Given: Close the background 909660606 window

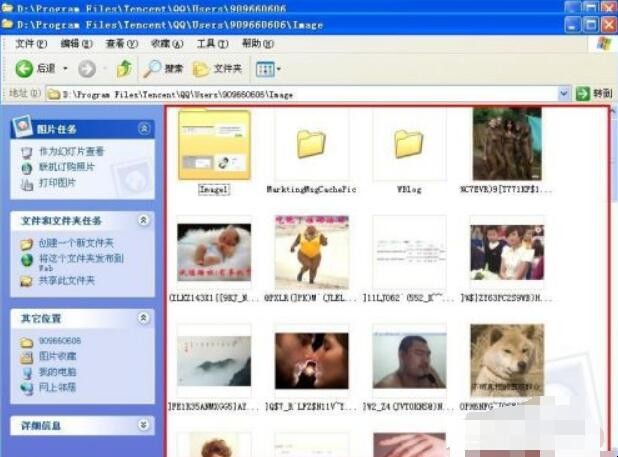Looking at the screenshot, I should 609,7.
